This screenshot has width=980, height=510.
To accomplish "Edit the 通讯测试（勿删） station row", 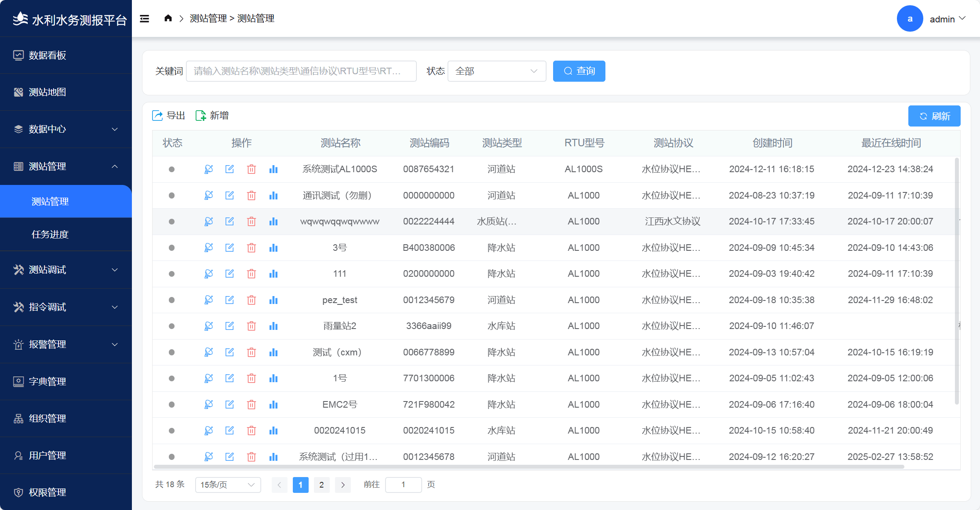I will pyautogui.click(x=230, y=195).
